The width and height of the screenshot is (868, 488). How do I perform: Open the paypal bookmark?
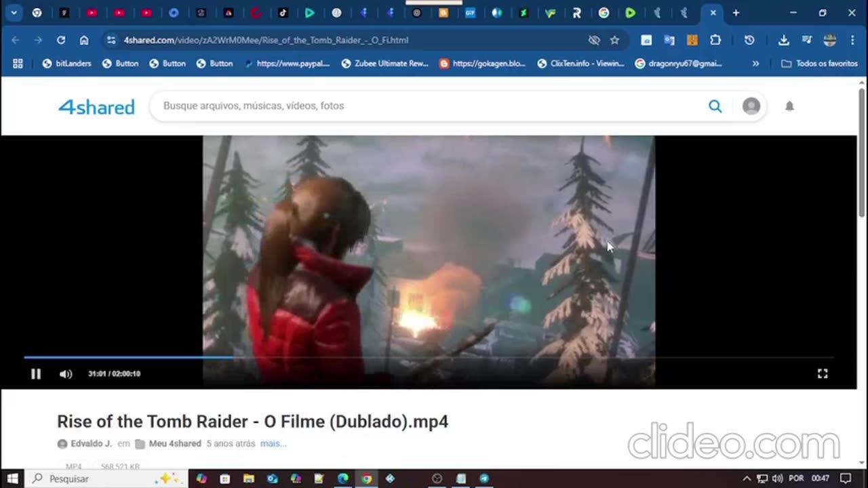287,63
